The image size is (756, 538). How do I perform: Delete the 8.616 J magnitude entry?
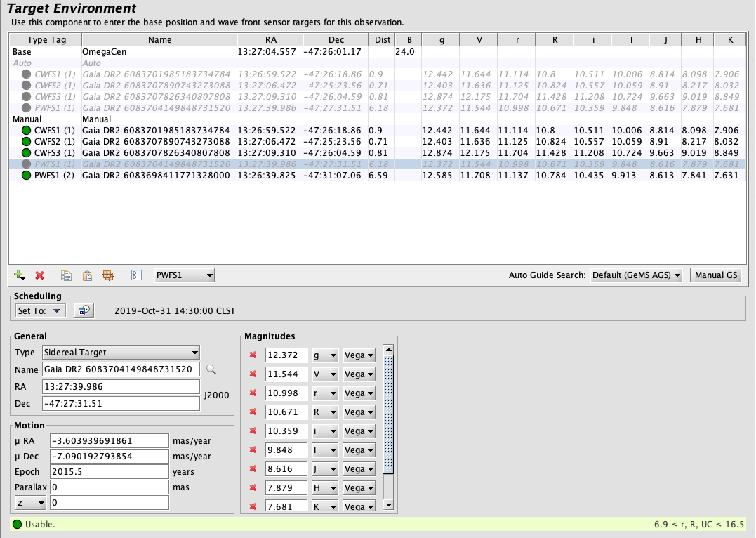253,469
